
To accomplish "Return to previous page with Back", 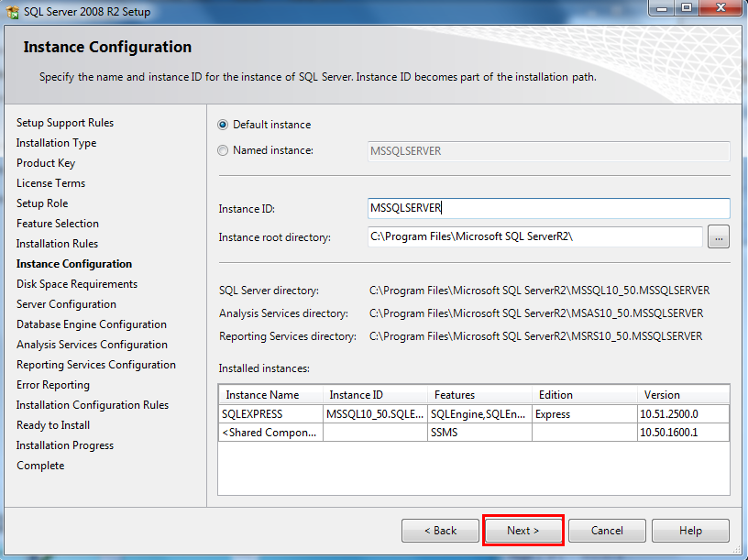I will coord(440,531).
